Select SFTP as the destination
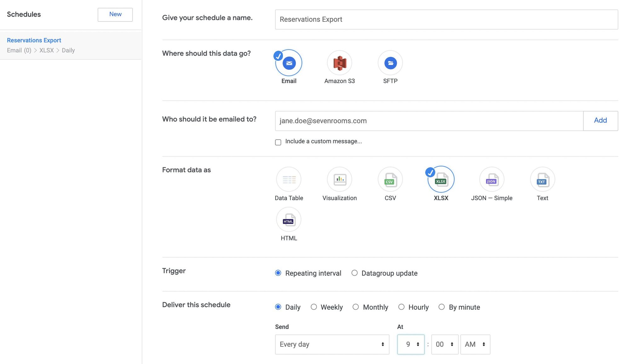The height and width of the screenshot is (364, 630). coord(390,63)
